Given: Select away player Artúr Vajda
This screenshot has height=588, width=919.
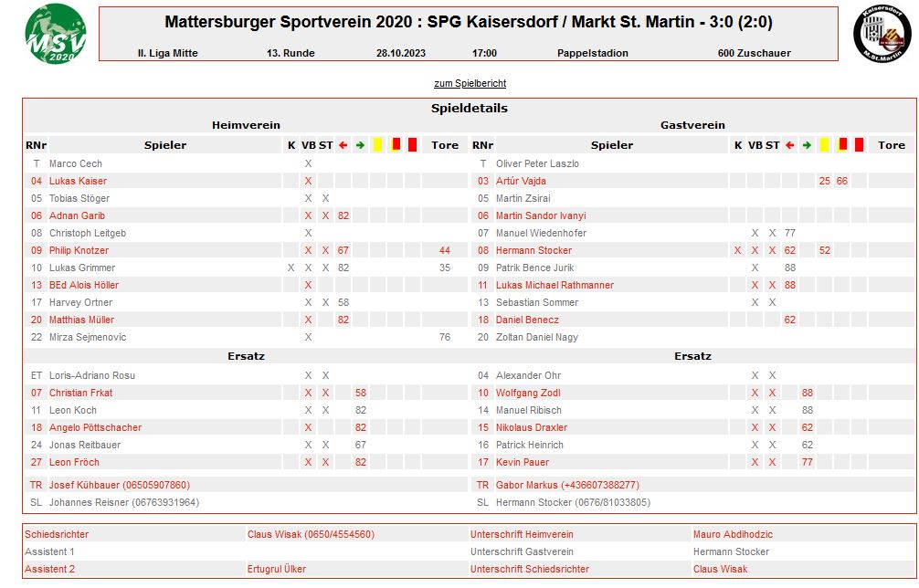Looking at the screenshot, I should (521, 181).
